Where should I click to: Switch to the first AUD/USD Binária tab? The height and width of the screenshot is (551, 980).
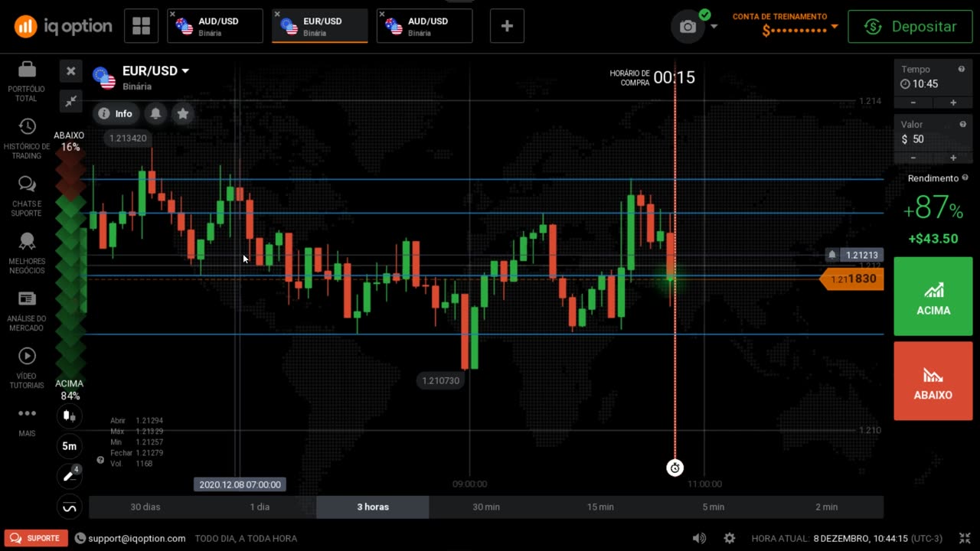click(215, 26)
